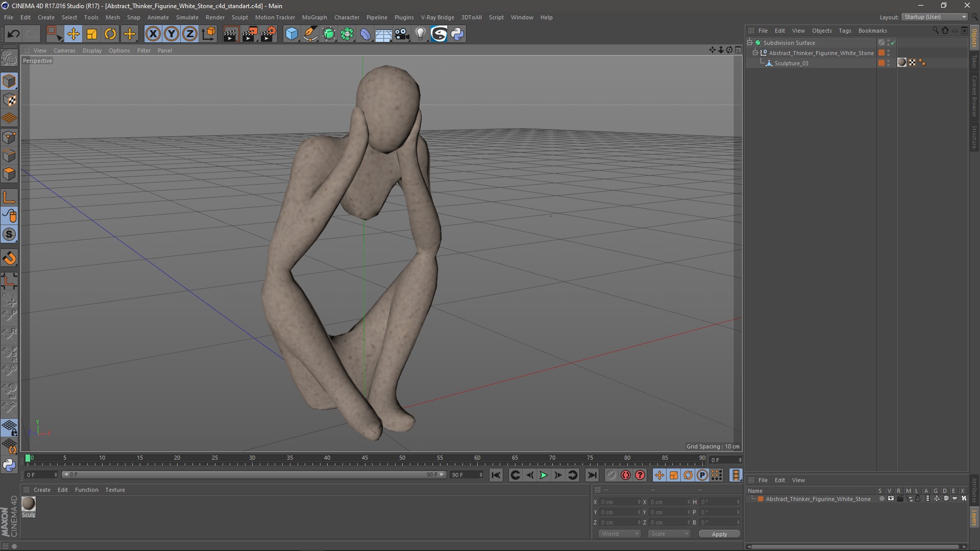Step to next frame
Image resolution: width=980 pixels, height=551 pixels.
click(x=558, y=475)
